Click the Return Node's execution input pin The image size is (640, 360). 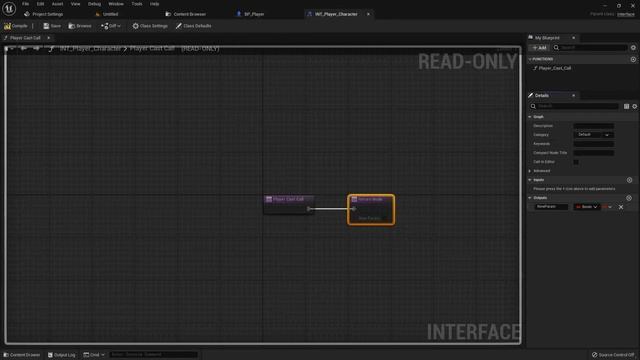click(353, 209)
